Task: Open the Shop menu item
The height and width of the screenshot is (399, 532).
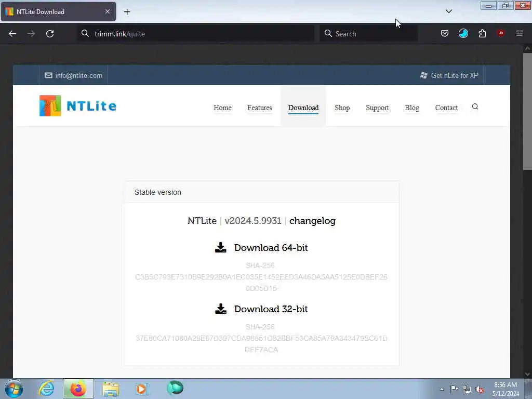Action: 342,108
